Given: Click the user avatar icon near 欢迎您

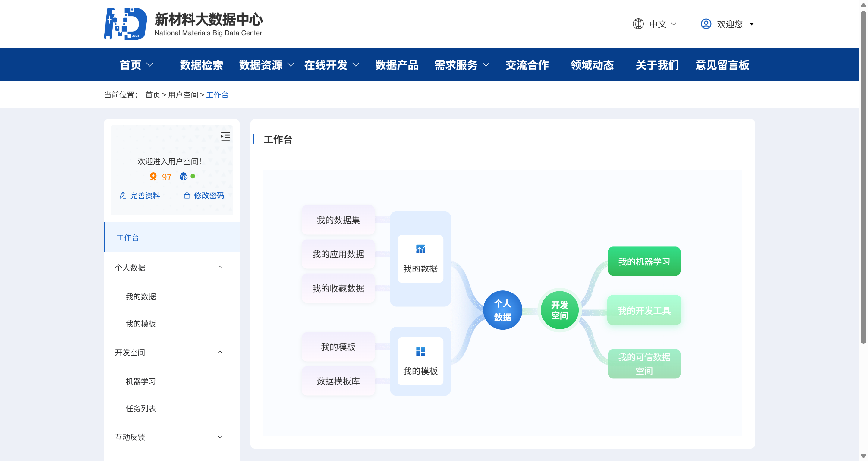Looking at the screenshot, I should coord(706,24).
